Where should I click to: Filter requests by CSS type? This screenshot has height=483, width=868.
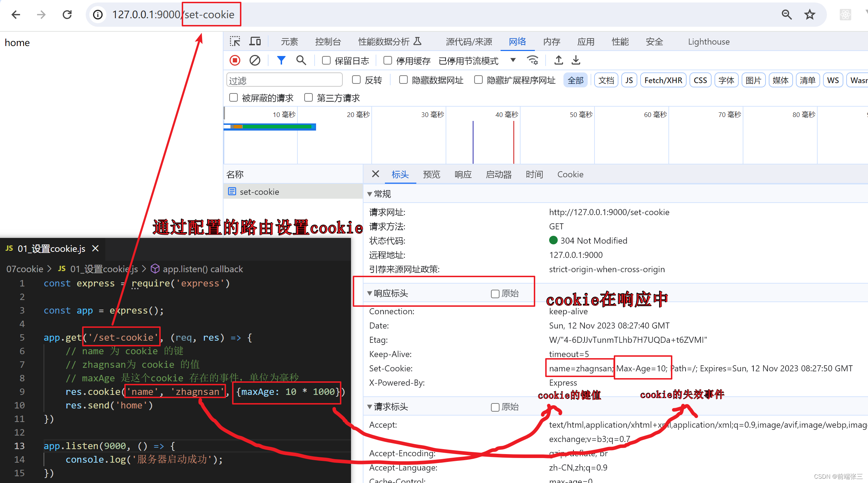coord(700,80)
